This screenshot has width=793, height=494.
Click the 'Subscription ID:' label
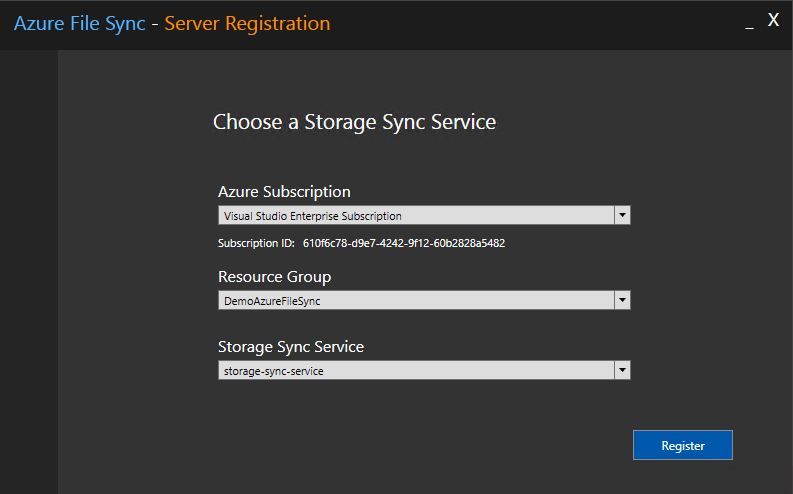257,243
